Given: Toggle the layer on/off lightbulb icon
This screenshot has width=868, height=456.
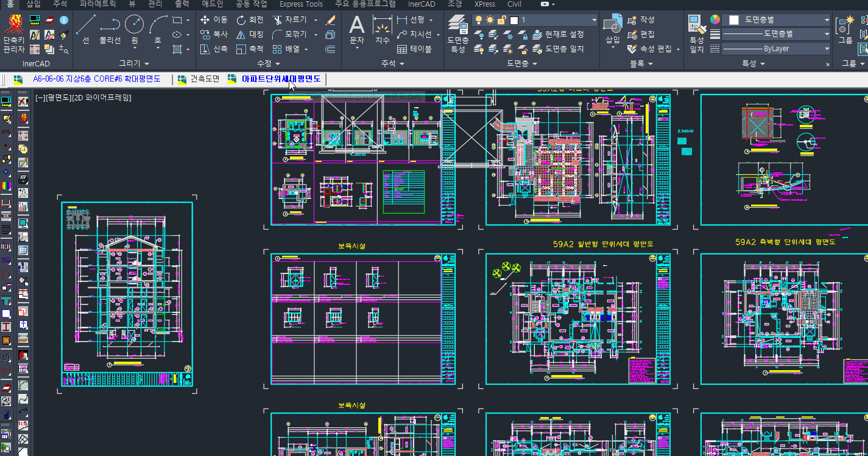Looking at the screenshot, I should coord(479,20).
